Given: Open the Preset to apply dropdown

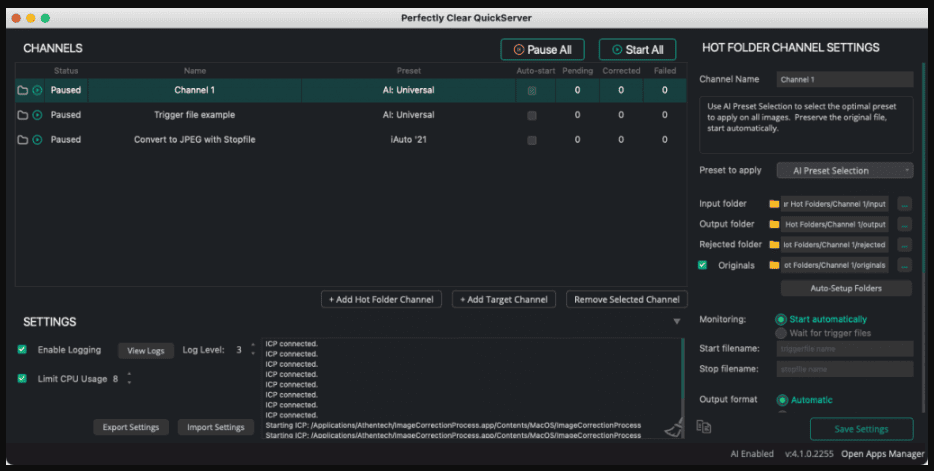Looking at the screenshot, I should (845, 170).
